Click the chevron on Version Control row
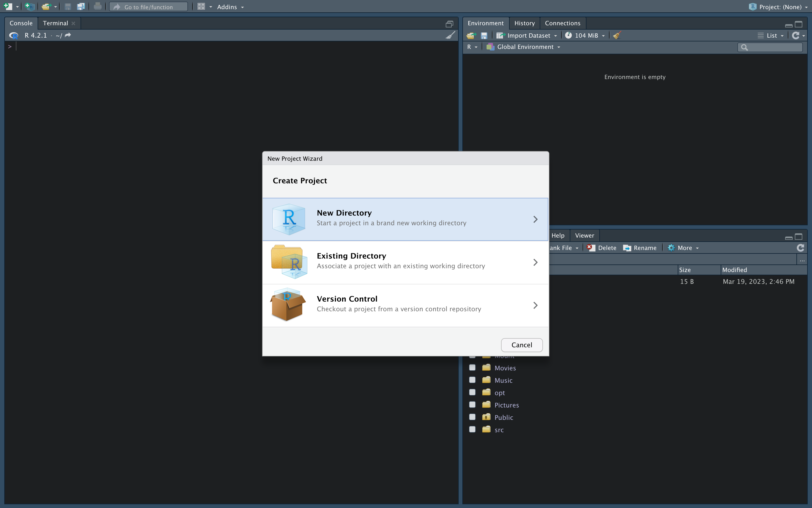 click(x=535, y=305)
